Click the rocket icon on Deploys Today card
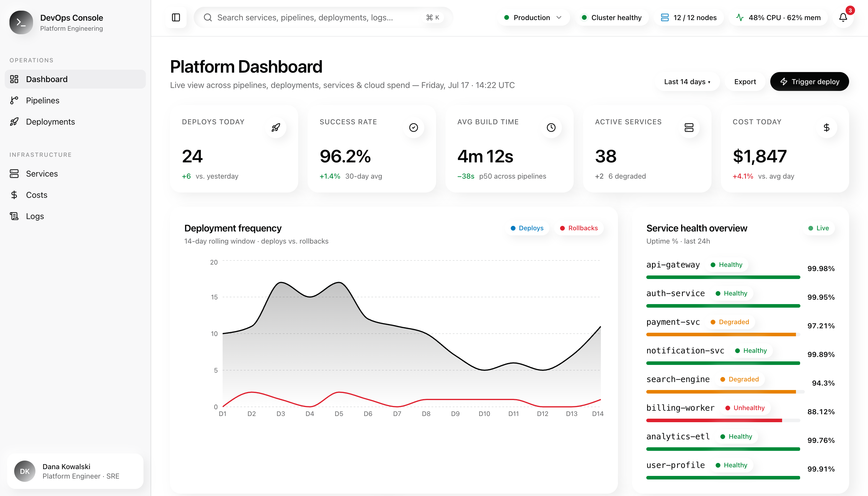The width and height of the screenshot is (868, 496). coord(275,128)
